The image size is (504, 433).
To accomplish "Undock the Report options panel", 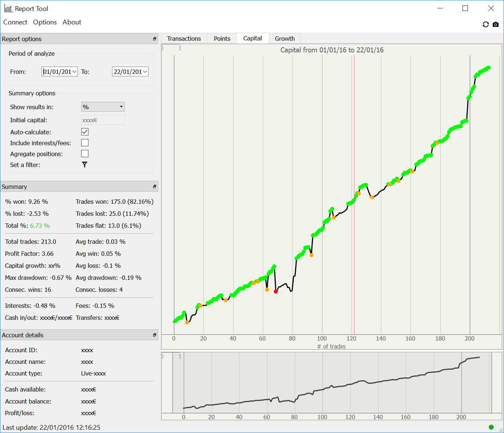I will click(155, 39).
